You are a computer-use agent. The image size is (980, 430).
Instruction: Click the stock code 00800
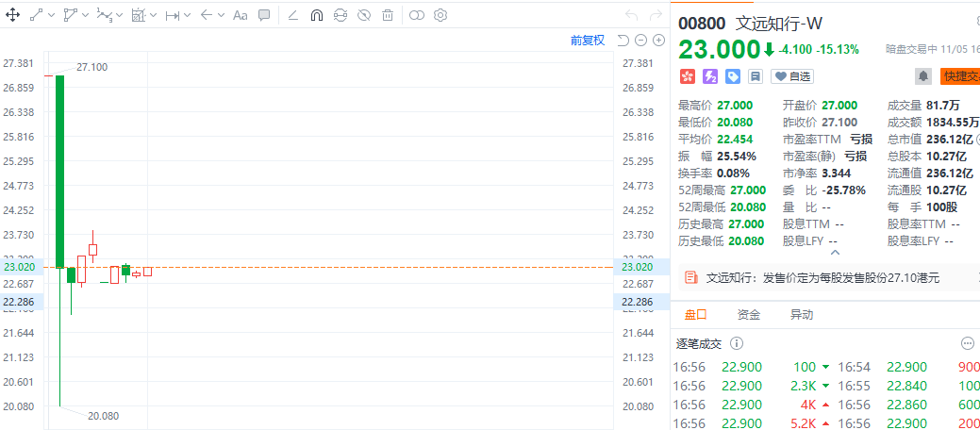click(x=703, y=24)
